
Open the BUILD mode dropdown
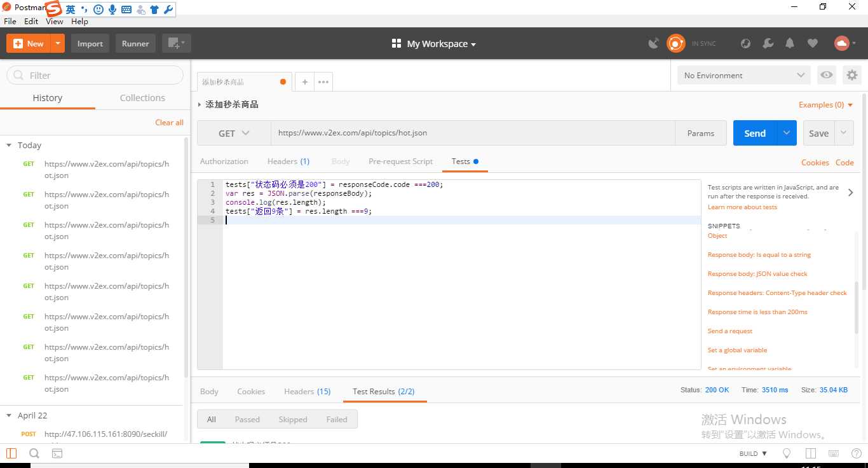(753, 453)
